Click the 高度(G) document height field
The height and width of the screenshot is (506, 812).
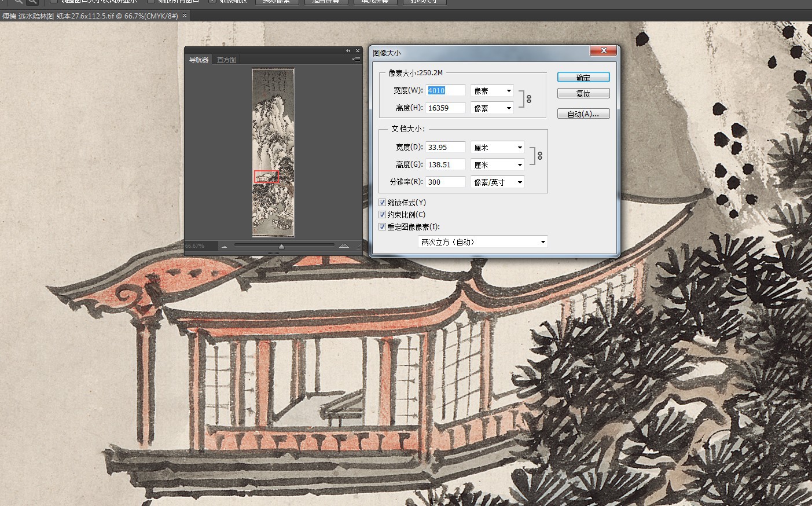click(446, 165)
